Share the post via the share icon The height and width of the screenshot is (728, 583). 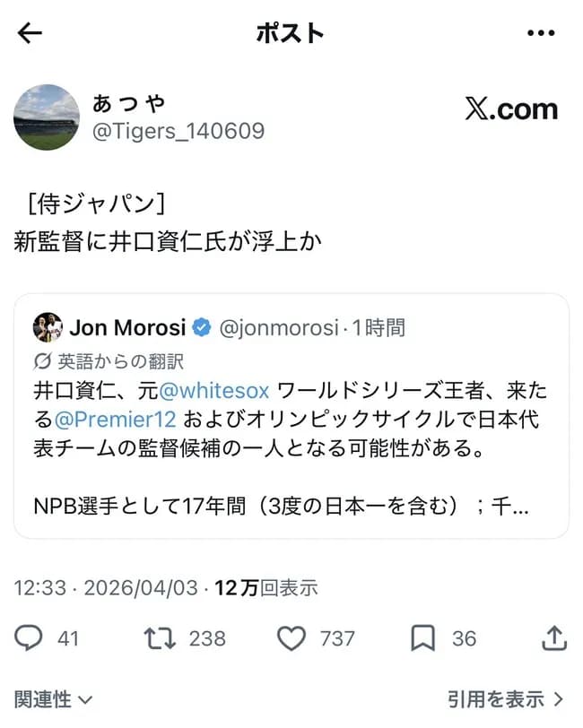pos(553,638)
